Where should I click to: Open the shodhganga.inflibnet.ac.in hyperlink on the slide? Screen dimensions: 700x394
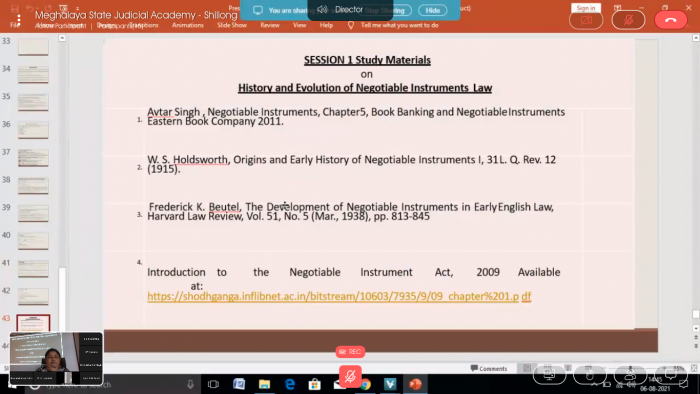pyautogui.click(x=339, y=296)
